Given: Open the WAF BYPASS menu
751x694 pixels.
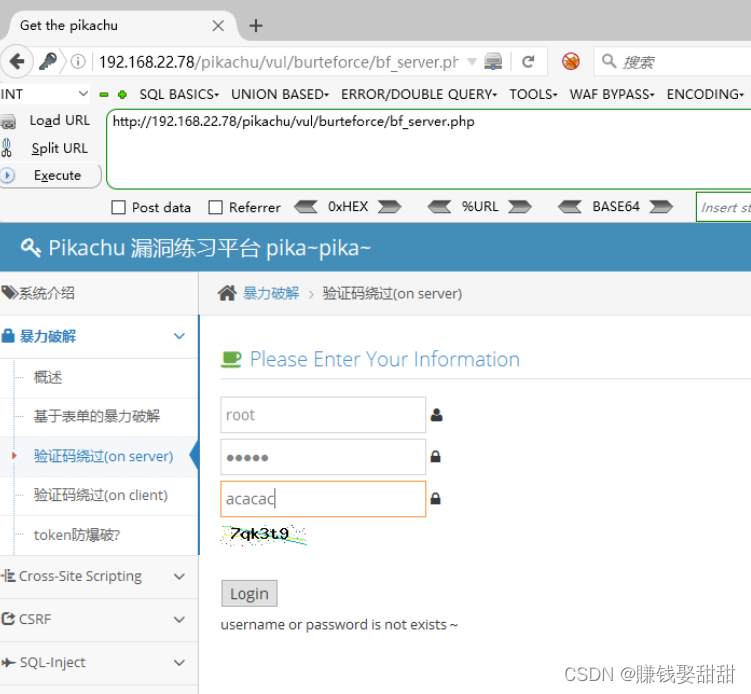Looking at the screenshot, I should coord(612,94).
